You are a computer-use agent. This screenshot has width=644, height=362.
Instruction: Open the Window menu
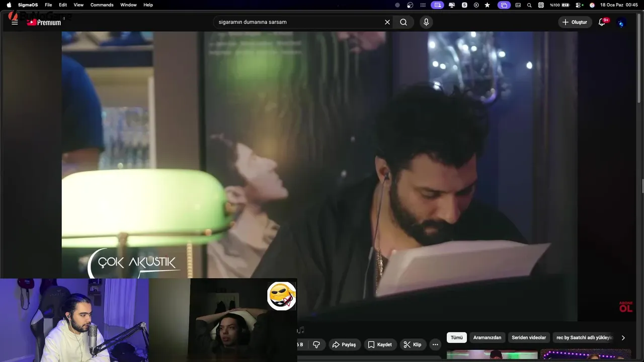tap(128, 5)
